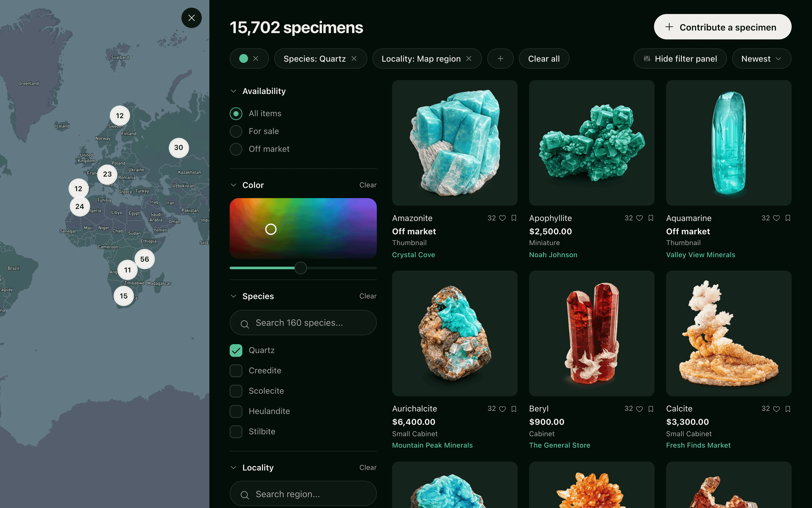The width and height of the screenshot is (812, 508).
Task: Clear all active filters
Action: coord(544,58)
